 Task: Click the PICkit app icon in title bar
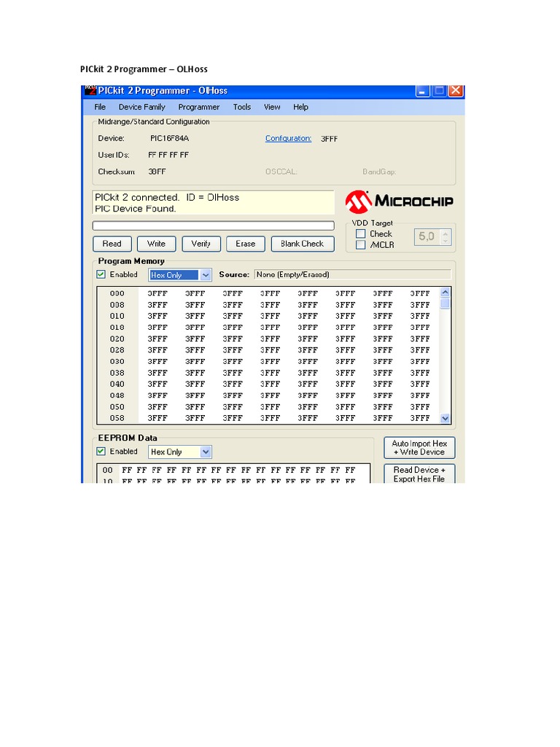(x=90, y=91)
